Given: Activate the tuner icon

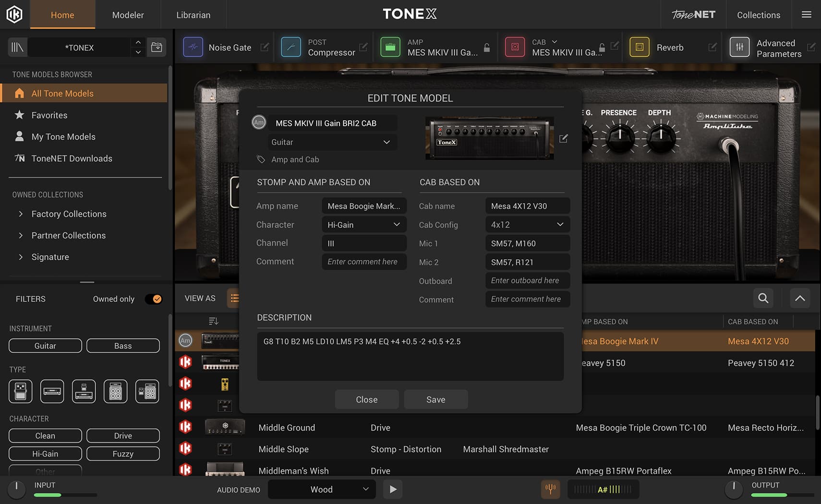Looking at the screenshot, I should pyautogui.click(x=550, y=489).
